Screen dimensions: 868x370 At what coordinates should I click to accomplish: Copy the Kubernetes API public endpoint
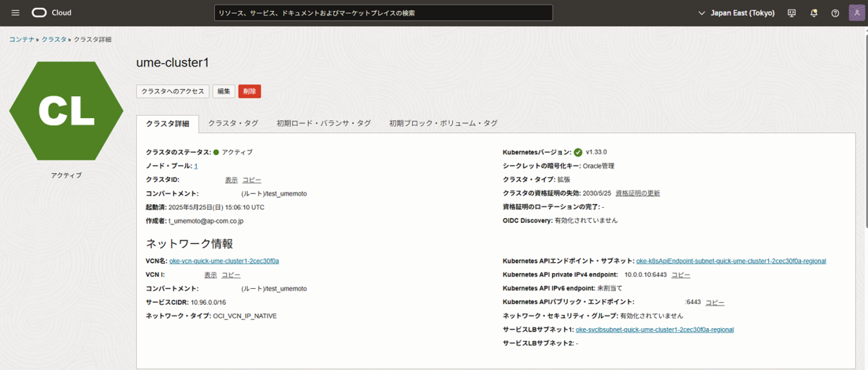pos(715,303)
